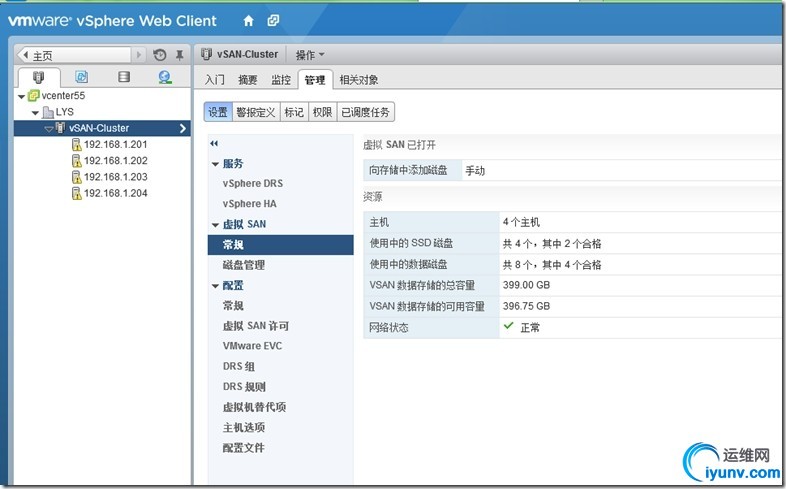Open 虚拟机替代项 settings
The image size is (786, 489).
tap(254, 407)
